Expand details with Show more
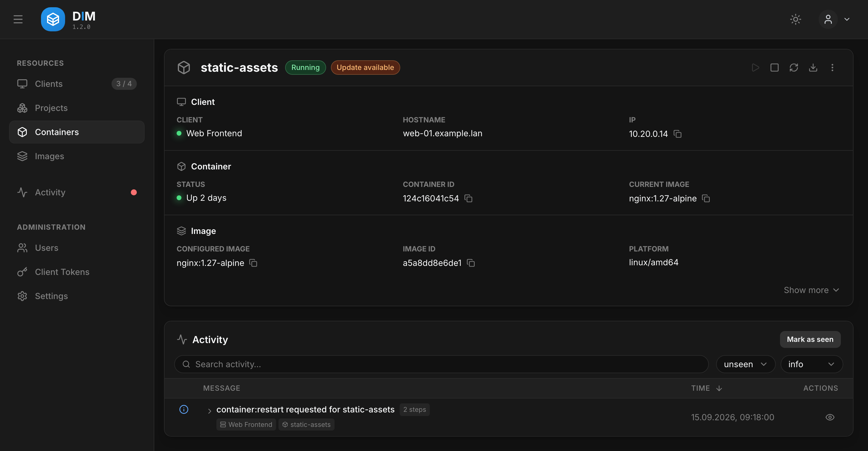The width and height of the screenshot is (868, 451). [x=811, y=290]
